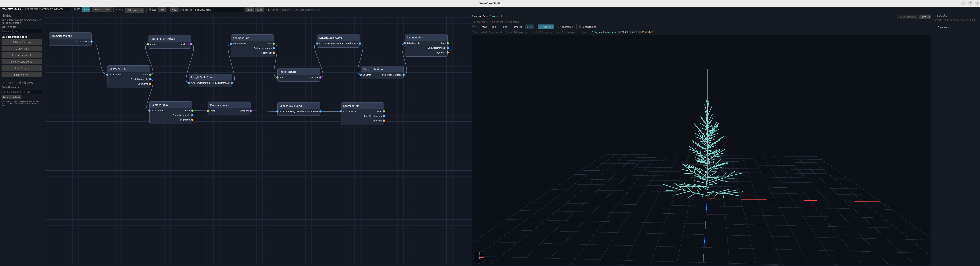Click the Saved status circle icon

click(x=269, y=10)
